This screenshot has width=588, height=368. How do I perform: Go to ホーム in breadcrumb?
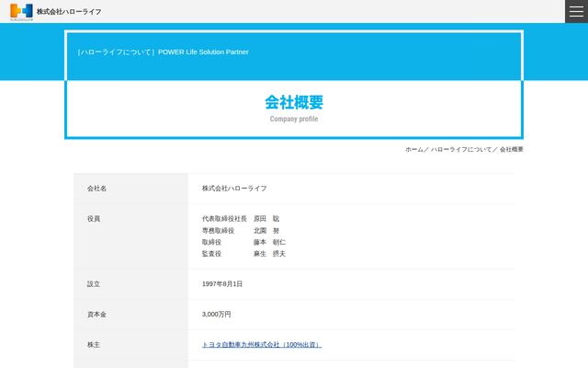[414, 149]
